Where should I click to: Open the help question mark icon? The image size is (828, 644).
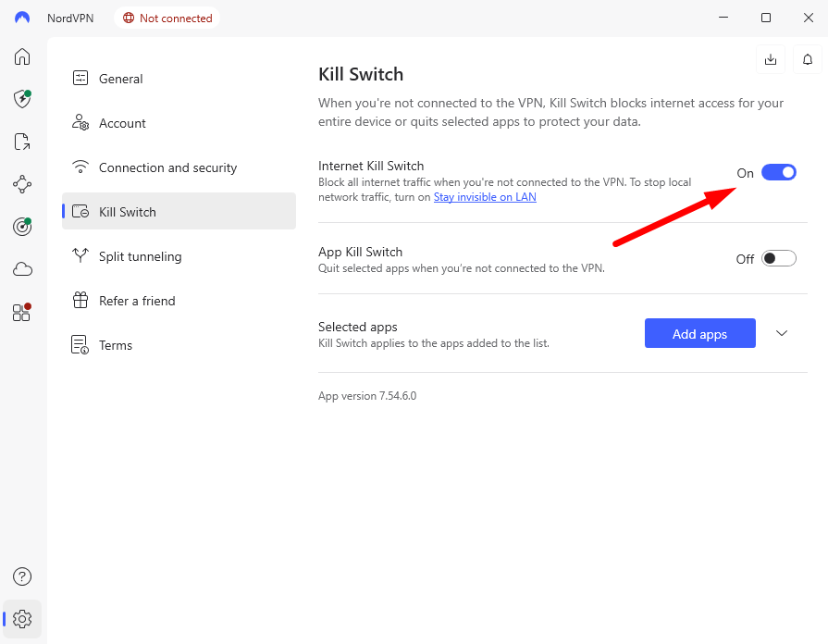pos(21,576)
